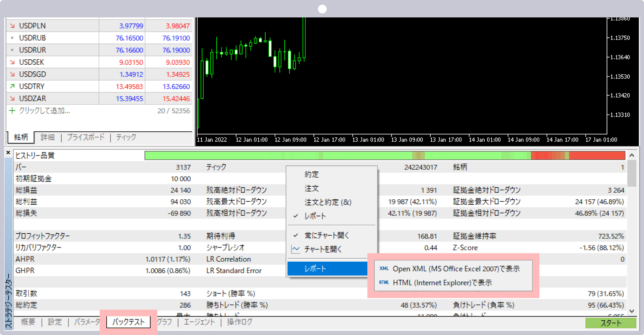Click the USDRUR symbol name
The image size is (644, 335).
click(32, 50)
